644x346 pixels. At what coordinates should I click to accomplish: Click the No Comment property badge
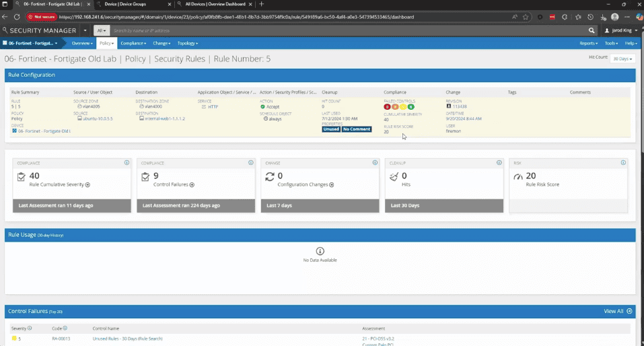[357, 129]
